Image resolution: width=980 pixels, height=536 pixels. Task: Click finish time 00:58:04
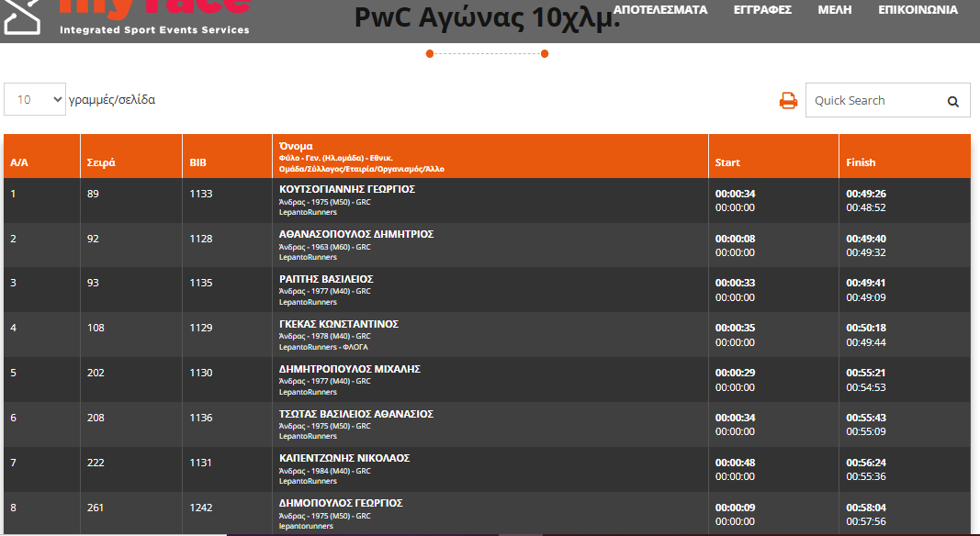point(865,508)
